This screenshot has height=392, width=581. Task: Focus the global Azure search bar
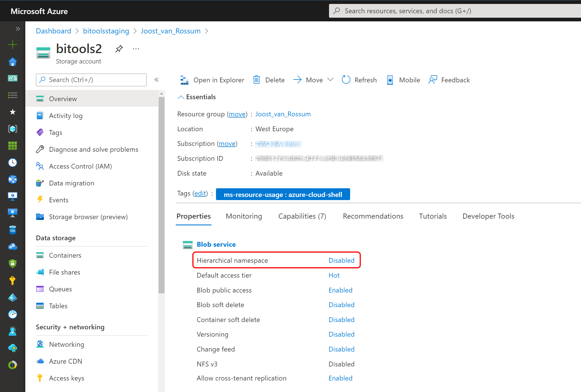click(x=455, y=11)
